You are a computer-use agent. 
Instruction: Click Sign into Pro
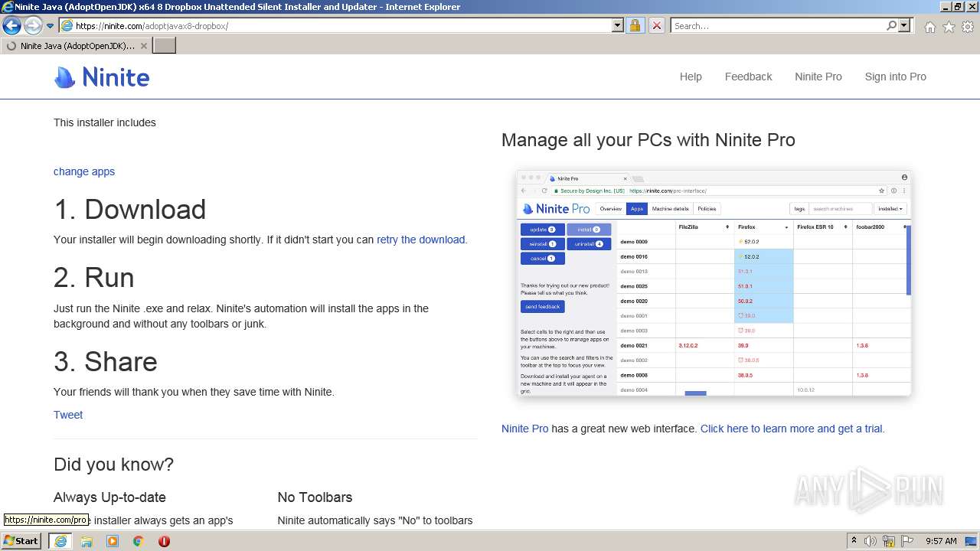(895, 77)
